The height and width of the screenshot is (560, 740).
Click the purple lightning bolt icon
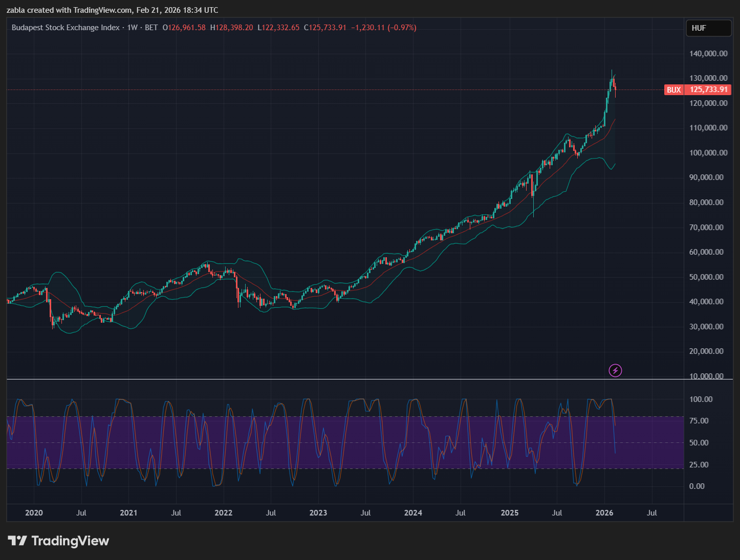(x=615, y=370)
